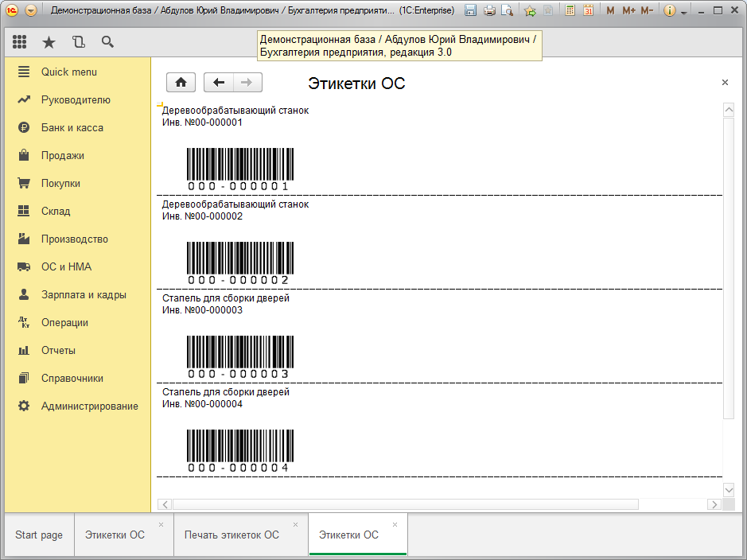Viewport: 747px width, 560px height.
Task: Select barcode 000-000004
Action: pos(240,451)
